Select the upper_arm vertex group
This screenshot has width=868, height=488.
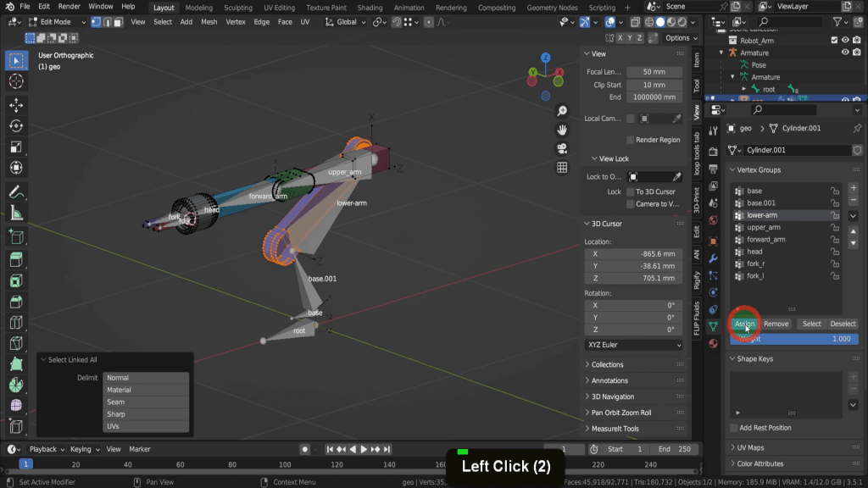[x=764, y=227]
